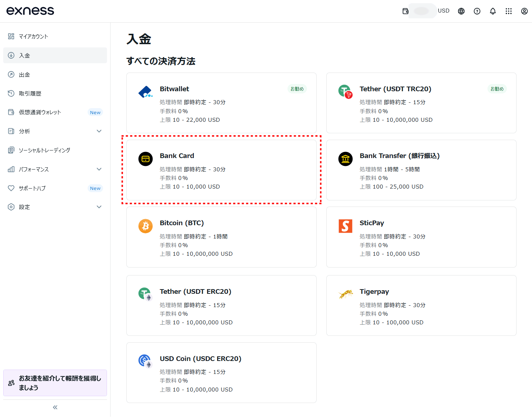Click the Bank Transfer building icon

[345, 159]
